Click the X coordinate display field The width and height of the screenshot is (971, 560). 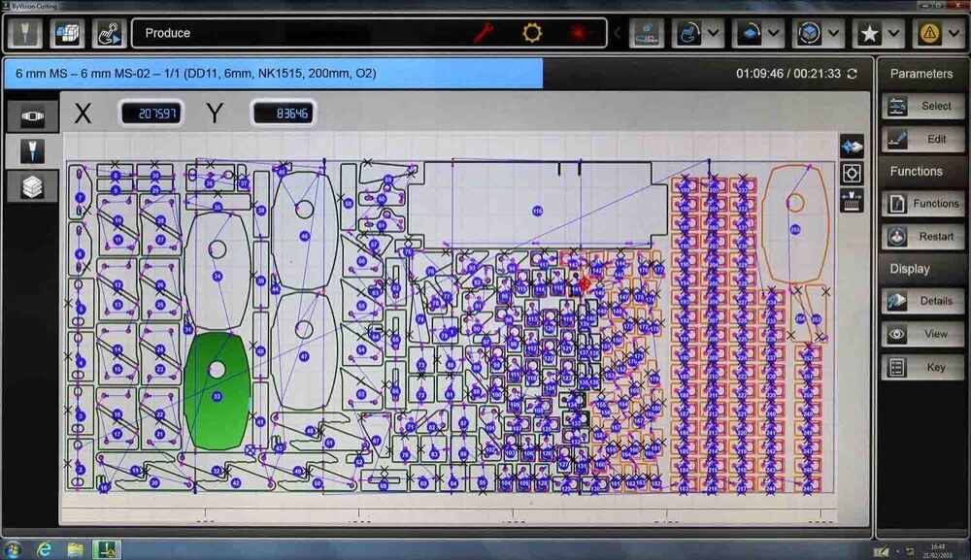(151, 114)
